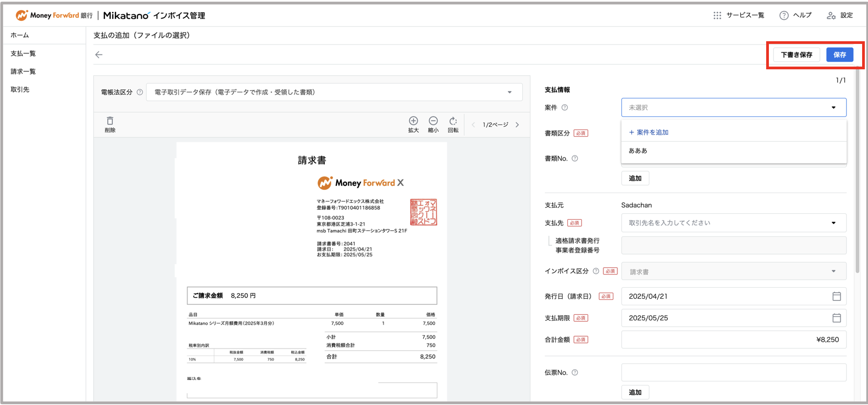Click the right panel vertical scrollbar

(x=857, y=170)
